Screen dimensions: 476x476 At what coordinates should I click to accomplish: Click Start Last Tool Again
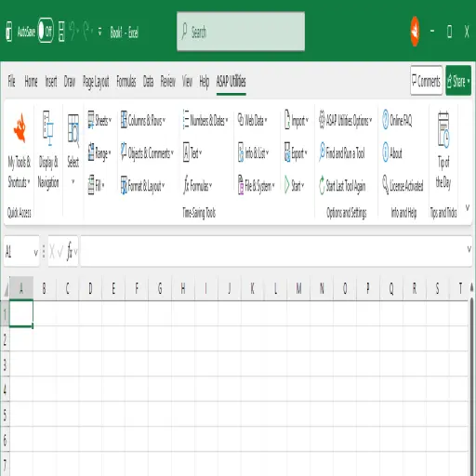click(x=342, y=186)
